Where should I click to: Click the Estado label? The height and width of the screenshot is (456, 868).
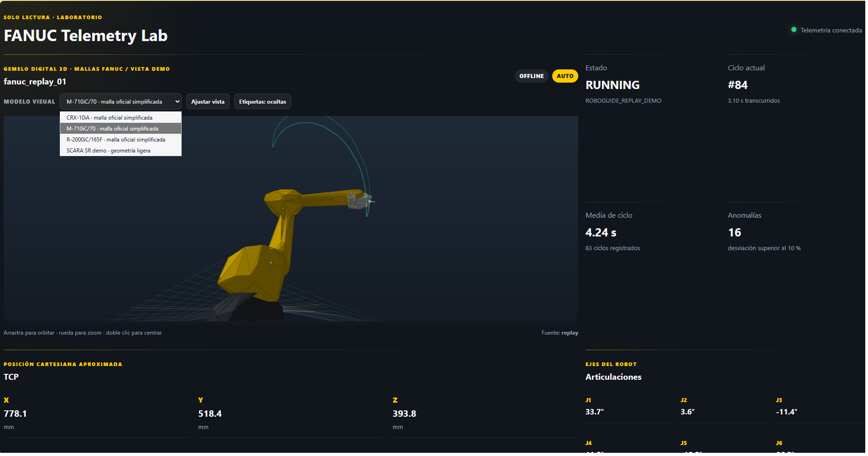(596, 68)
